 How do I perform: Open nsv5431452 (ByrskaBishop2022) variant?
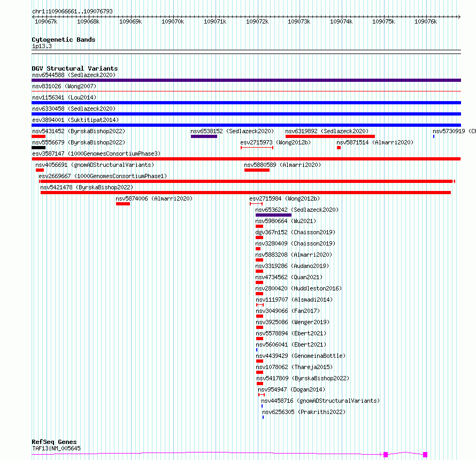[x=79, y=131]
